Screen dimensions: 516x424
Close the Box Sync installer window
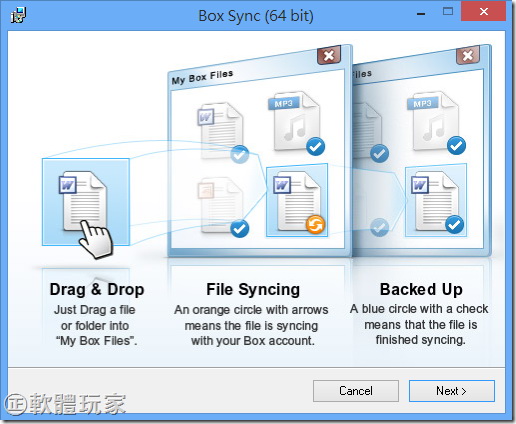tap(483, 11)
